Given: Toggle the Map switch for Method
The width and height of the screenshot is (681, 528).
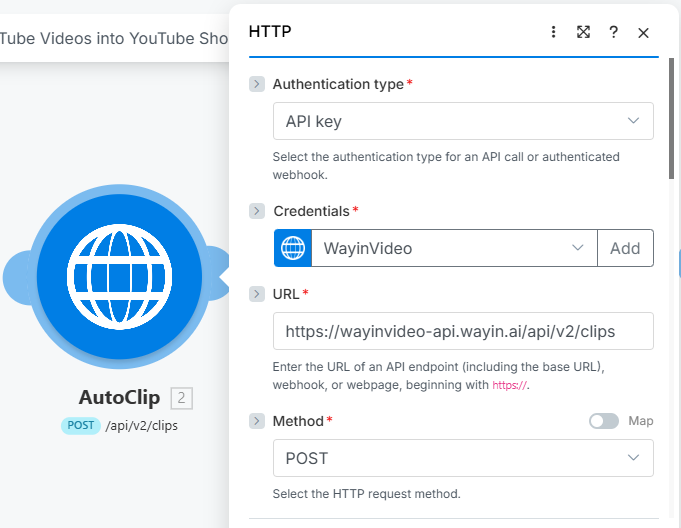Looking at the screenshot, I should [x=604, y=421].
